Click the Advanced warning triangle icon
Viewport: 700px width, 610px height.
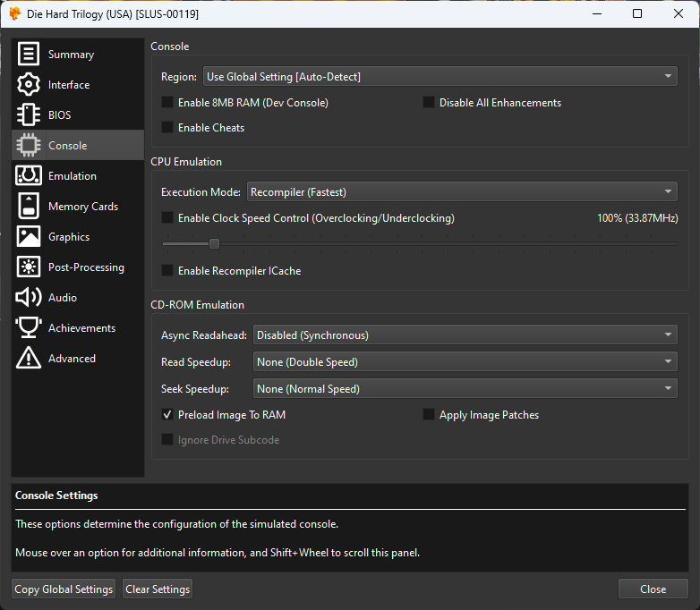[x=29, y=358]
